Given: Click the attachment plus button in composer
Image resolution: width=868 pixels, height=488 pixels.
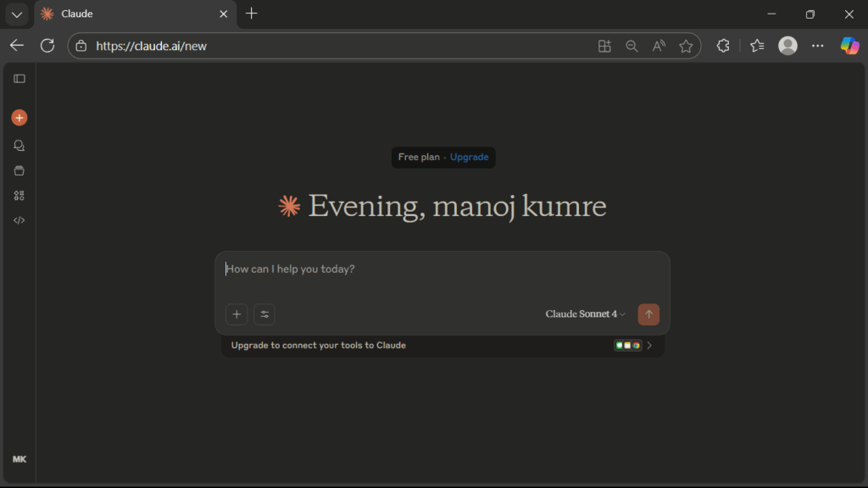Looking at the screenshot, I should coord(236,314).
